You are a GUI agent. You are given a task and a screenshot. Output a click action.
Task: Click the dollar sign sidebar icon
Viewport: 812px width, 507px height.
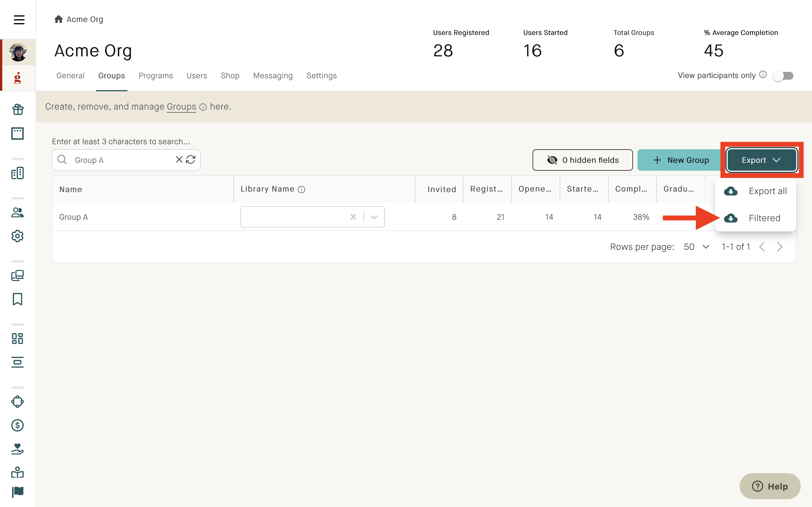click(18, 425)
